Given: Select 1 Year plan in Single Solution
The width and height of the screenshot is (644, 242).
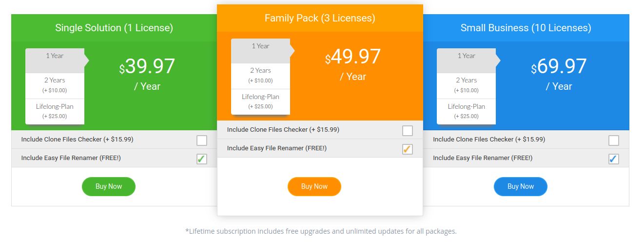Looking at the screenshot, I should [x=55, y=60].
